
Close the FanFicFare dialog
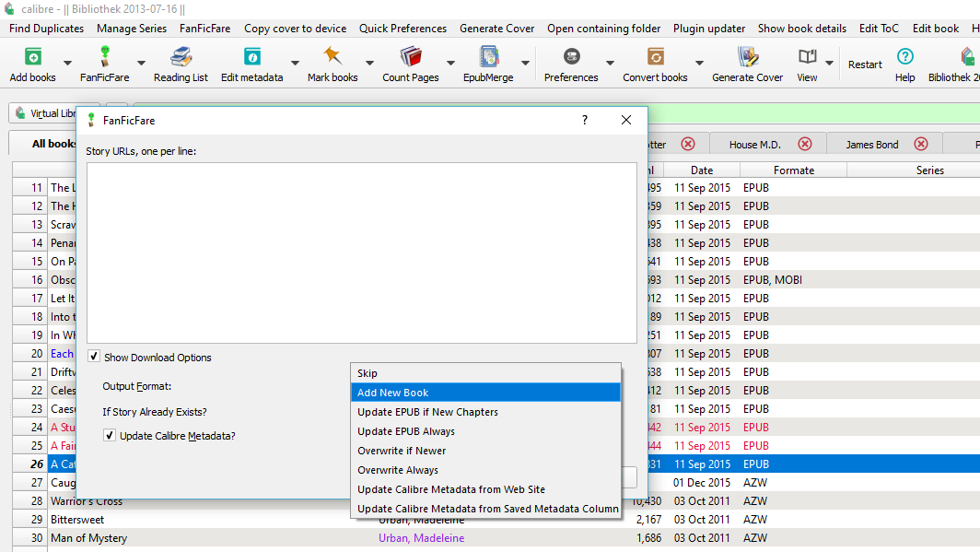626,120
